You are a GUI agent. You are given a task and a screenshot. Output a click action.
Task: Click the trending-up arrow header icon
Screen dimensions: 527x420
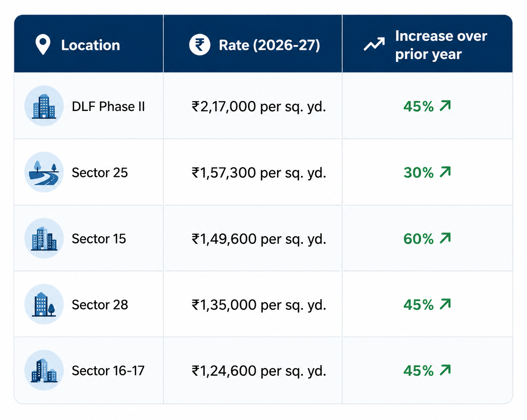[x=374, y=45]
